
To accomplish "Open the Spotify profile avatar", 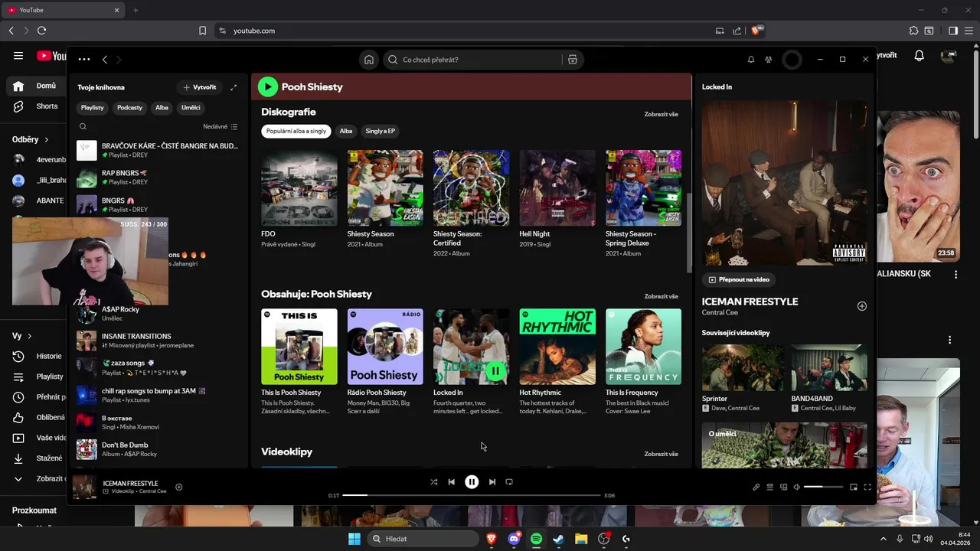I will click(792, 60).
